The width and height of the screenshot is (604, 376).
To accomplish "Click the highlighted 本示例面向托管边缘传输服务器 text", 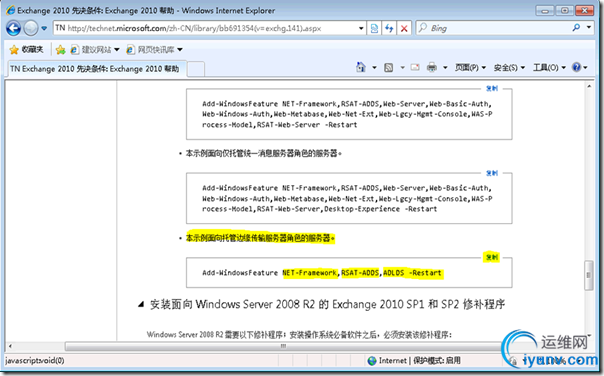I will pyautogui.click(x=260, y=238).
